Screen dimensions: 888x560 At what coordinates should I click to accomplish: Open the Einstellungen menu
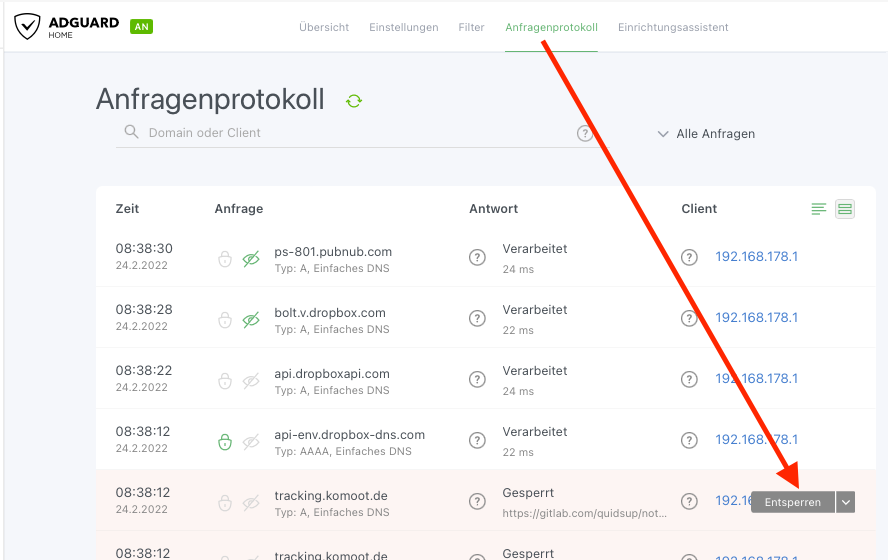pos(403,27)
